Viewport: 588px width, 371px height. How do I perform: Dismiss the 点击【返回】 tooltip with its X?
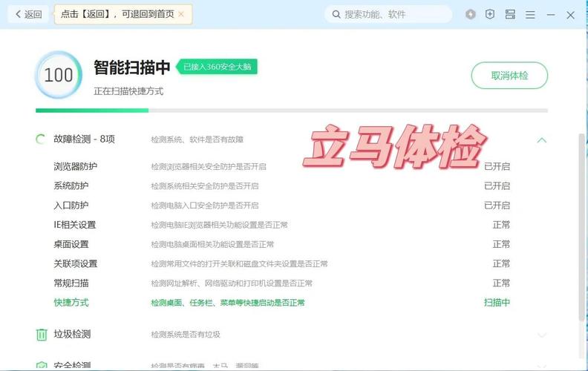coord(181,14)
